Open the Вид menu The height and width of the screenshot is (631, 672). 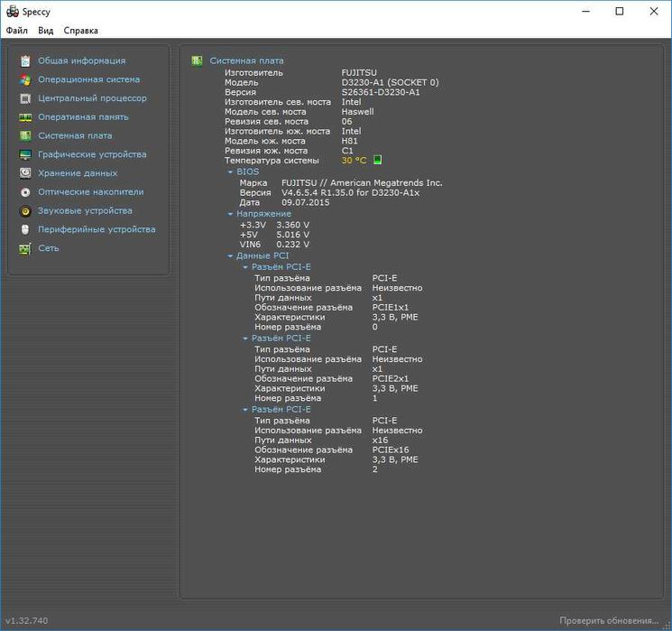[x=45, y=31]
